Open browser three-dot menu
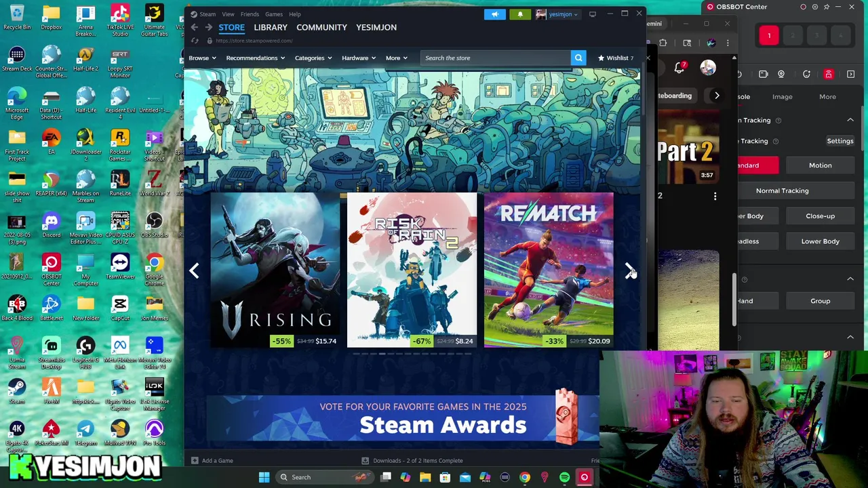The width and height of the screenshot is (868, 488). coord(728,43)
